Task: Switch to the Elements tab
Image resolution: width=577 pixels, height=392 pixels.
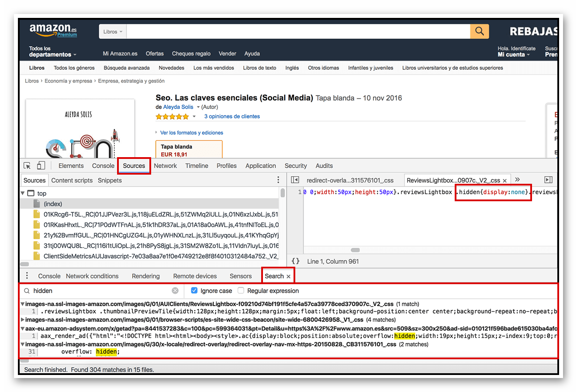Action: [x=71, y=166]
